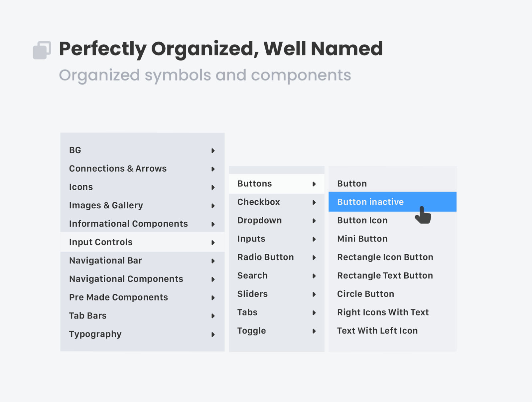Choose the Circle Button component

pos(365,294)
